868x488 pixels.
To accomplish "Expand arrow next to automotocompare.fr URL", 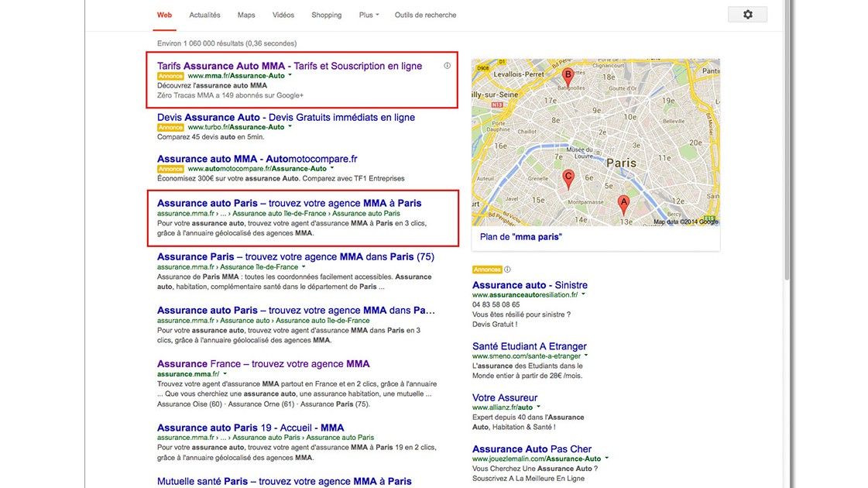I will (x=332, y=168).
